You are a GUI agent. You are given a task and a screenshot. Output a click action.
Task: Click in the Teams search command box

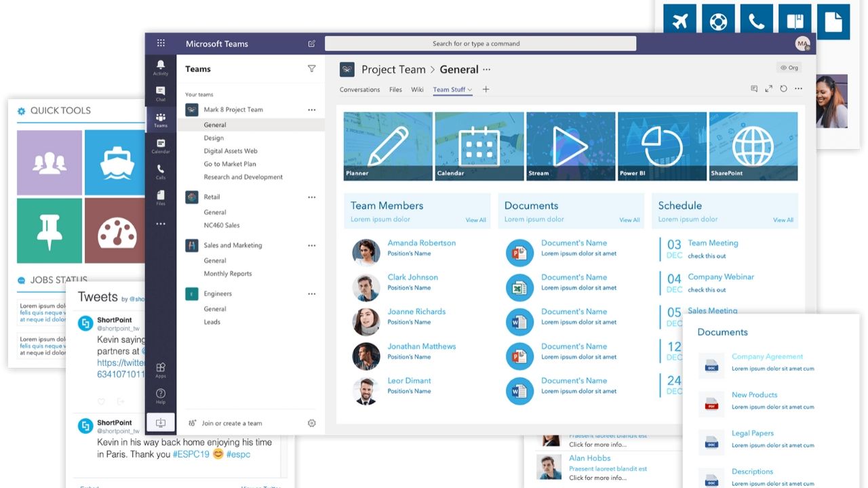480,43
